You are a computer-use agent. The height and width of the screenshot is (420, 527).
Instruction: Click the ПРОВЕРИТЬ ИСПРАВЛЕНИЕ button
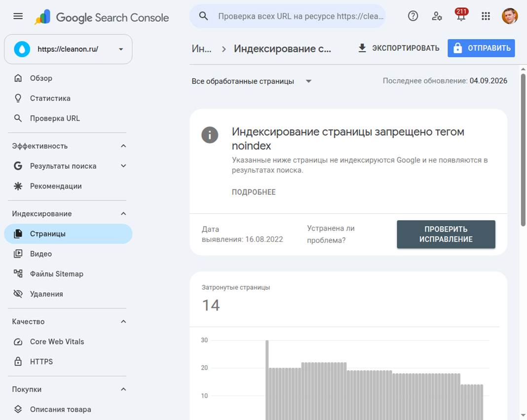tap(446, 234)
